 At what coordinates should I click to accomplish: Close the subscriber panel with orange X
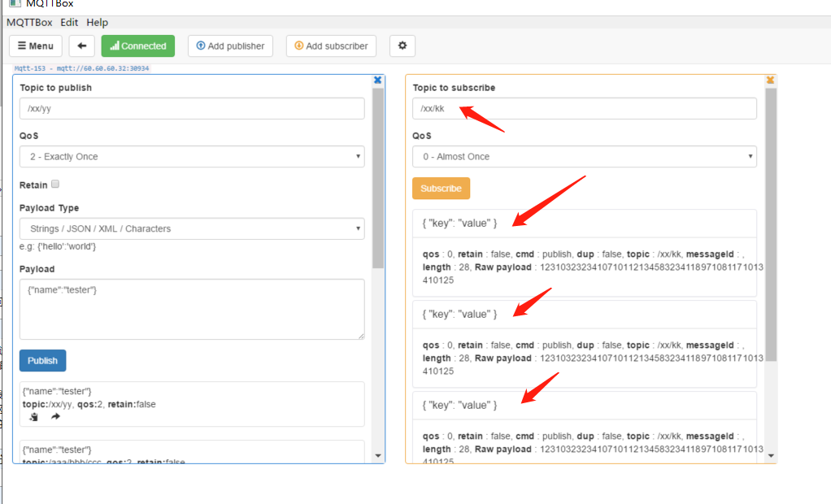click(770, 80)
